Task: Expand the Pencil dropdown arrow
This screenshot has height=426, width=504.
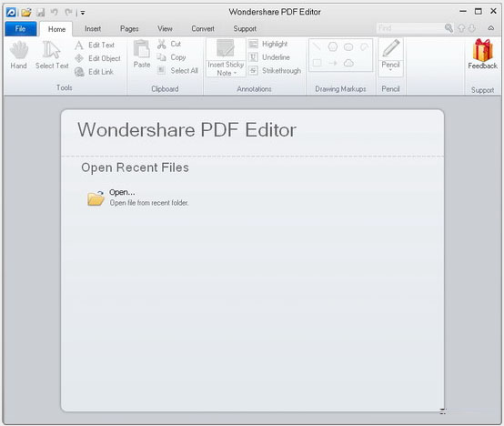Action: pyautogui.click(x=390, y=70)
